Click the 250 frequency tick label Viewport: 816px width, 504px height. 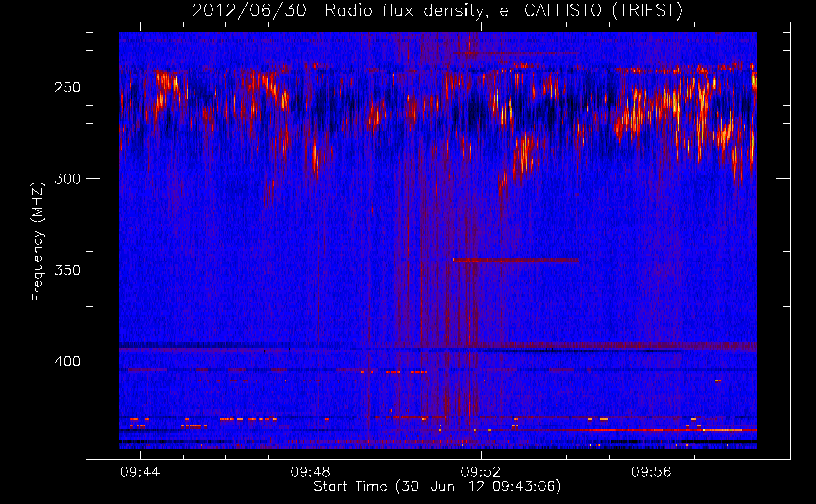[68, 87]
